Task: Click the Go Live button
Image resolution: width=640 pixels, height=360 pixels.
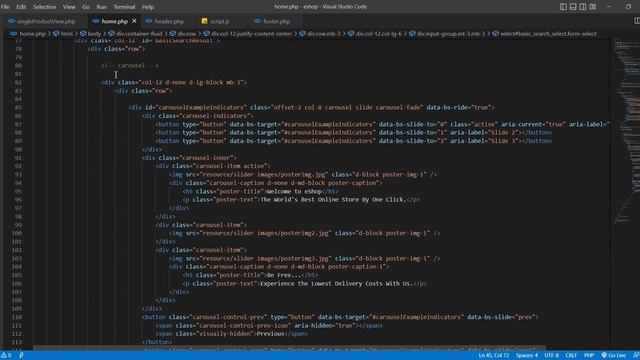Action: (x=614, y=356)
